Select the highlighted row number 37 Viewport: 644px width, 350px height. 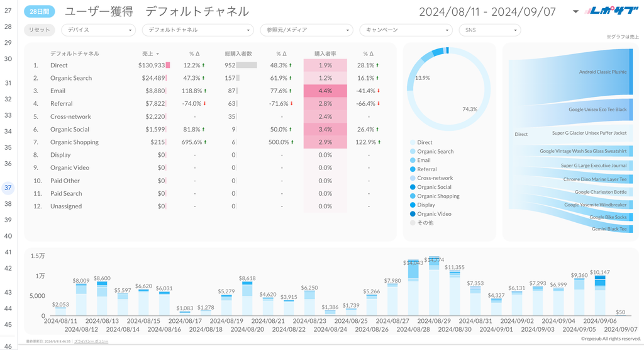(8, 188)
